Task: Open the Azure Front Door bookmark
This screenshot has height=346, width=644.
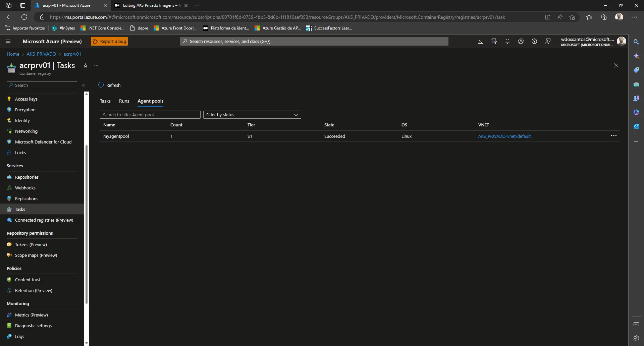Action: tap(175, 28)
